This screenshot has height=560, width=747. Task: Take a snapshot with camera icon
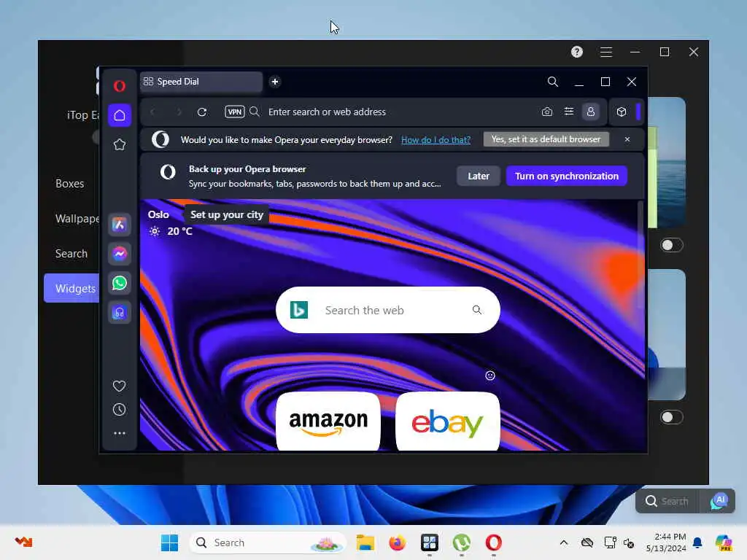(x=547, y=112)
